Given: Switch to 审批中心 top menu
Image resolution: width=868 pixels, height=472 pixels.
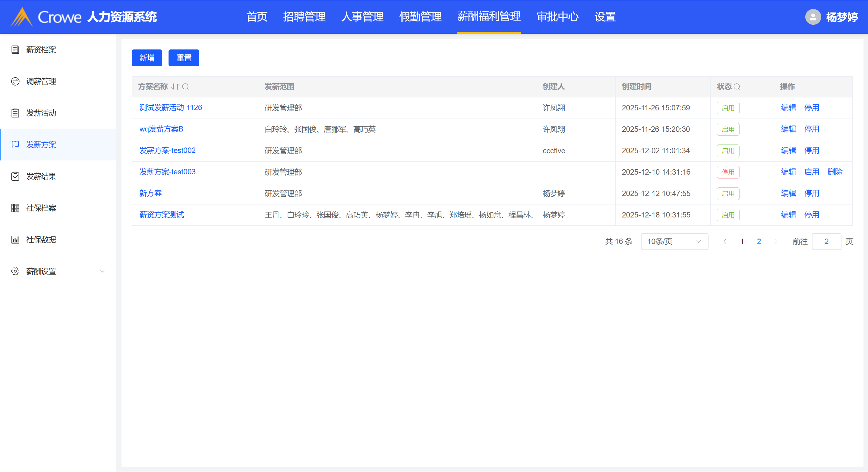Looking at the screenshot, I should 557,17.
